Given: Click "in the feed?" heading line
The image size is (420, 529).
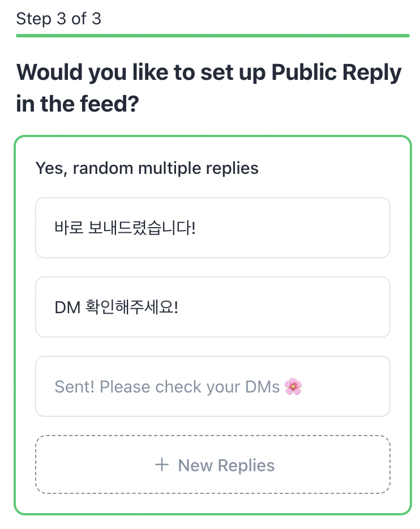Looking at the screenshot, I should (77, 104).
